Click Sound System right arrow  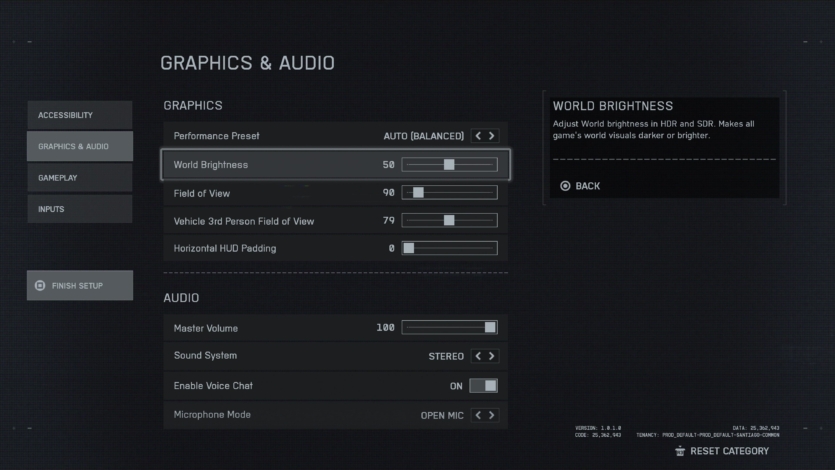[x=491, y=356]
